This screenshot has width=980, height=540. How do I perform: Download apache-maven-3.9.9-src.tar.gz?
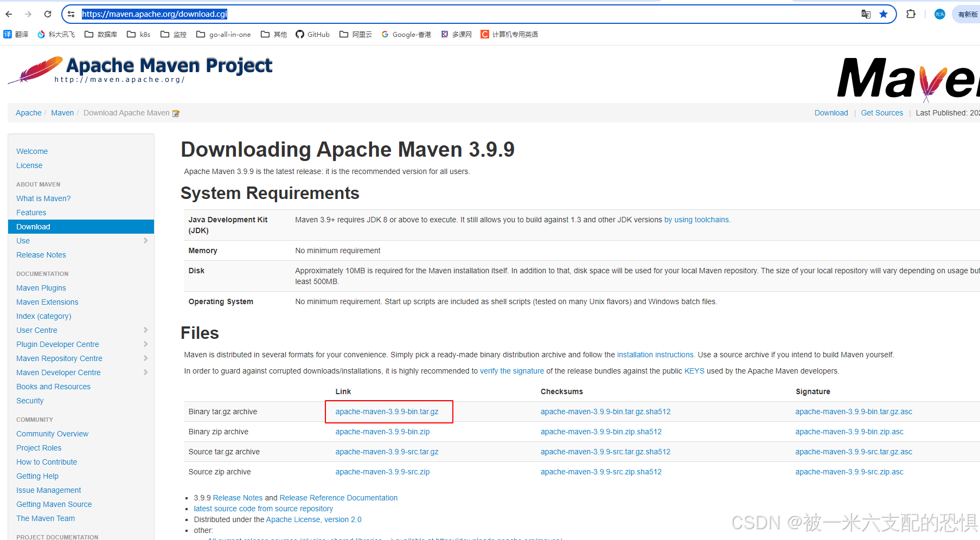[x=387, y=452]
